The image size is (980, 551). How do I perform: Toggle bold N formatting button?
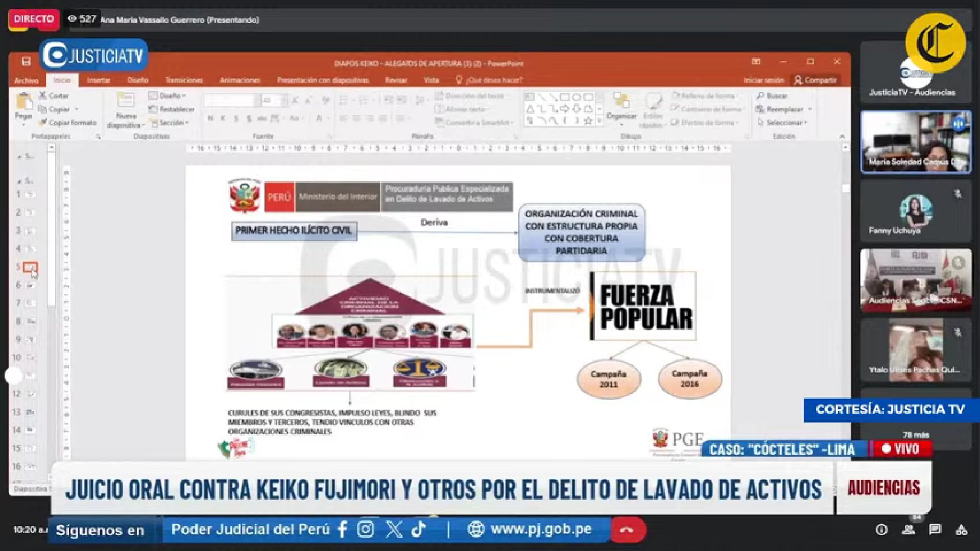210,118
